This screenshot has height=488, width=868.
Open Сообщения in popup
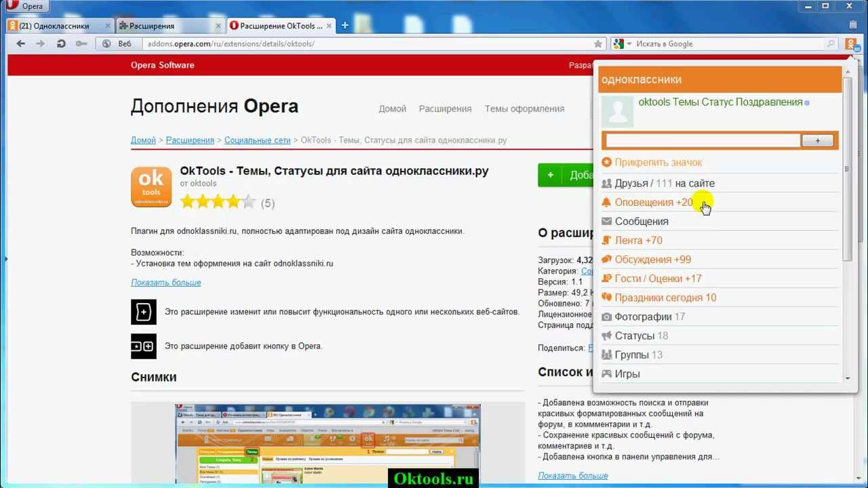[642, 222]
